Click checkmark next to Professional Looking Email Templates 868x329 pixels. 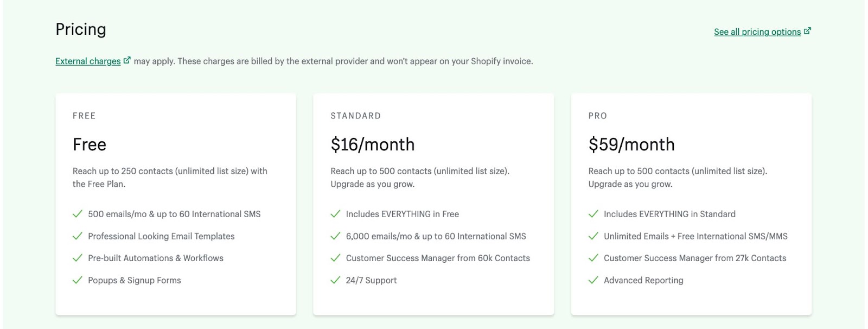(x=78, y=236)
